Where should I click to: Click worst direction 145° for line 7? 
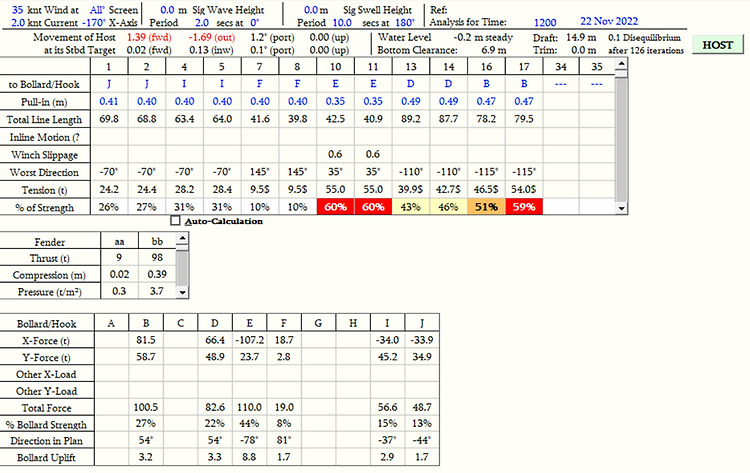(x=260, y=172)
